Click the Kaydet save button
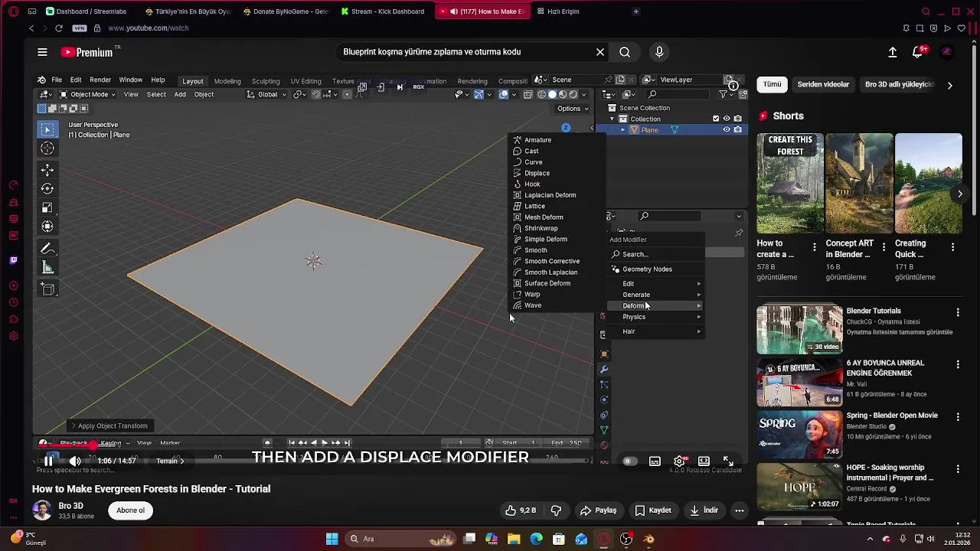Viewport: 980px width, 551px height. [653, 510]
